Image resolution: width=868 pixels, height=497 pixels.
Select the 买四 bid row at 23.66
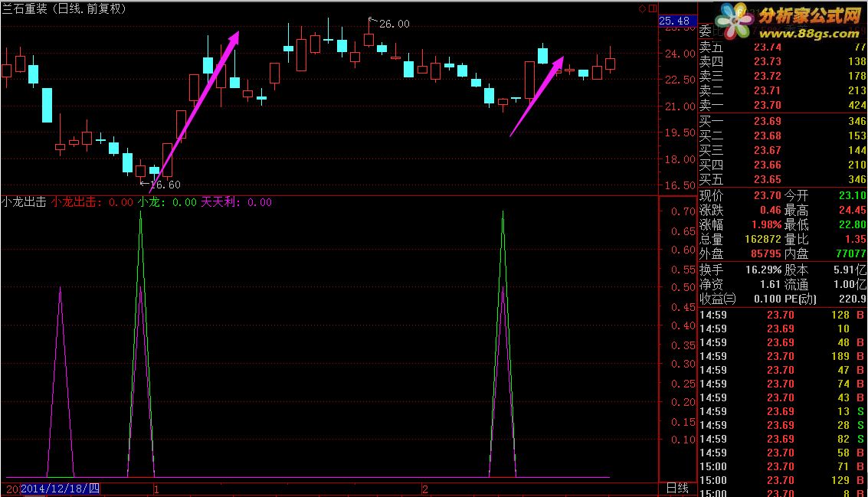pyautogui.click(x=782, y=165)
